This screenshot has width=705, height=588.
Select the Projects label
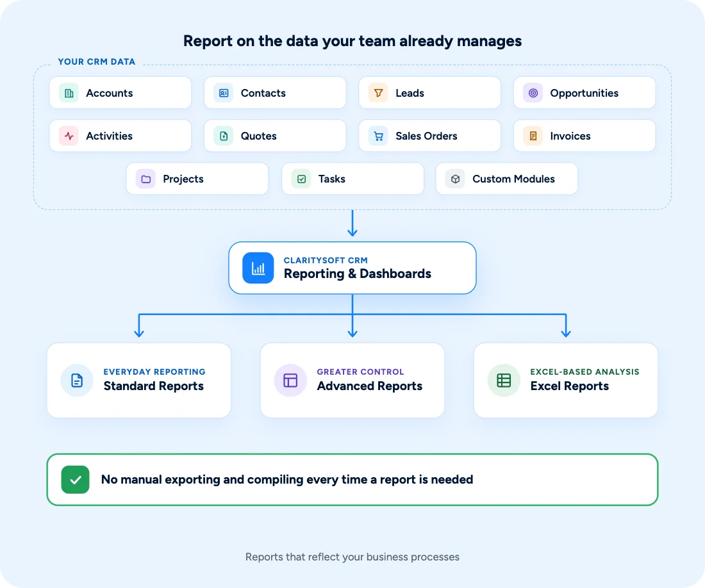183,179
